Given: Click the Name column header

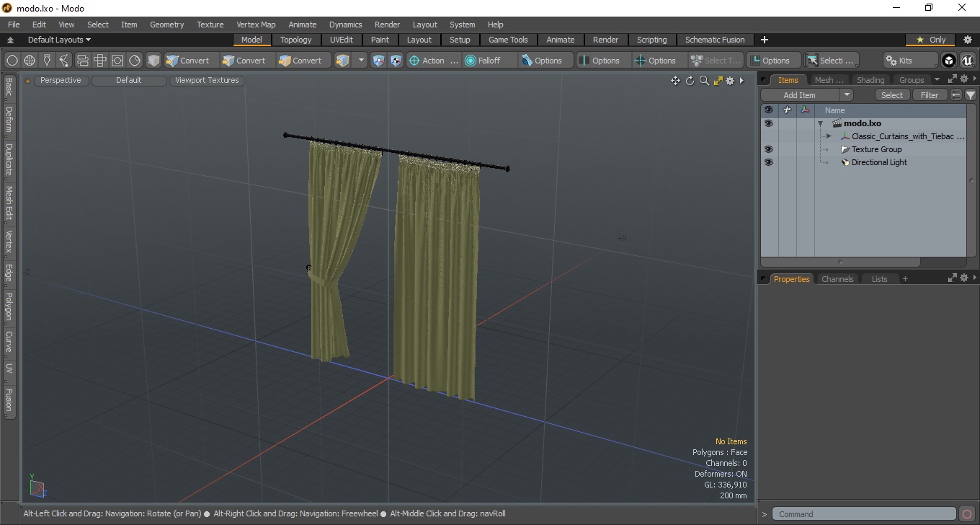Looking at the screenshot, I should click(834, 110).
